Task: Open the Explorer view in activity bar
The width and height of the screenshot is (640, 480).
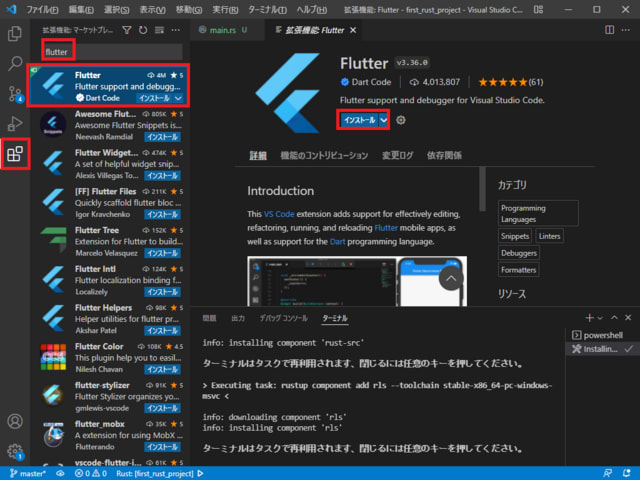Action: point(15,33)
